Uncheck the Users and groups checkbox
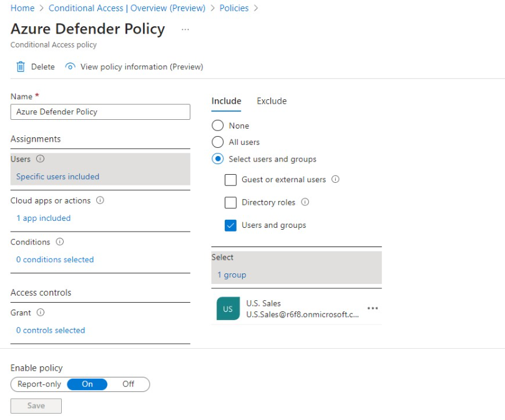 (230, 225)
